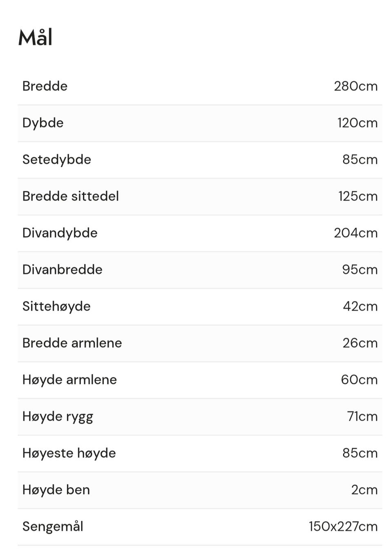The width and height of the screenshot is (392, 553).
Task: Click the Mål heading
Action: coord(35,38)
